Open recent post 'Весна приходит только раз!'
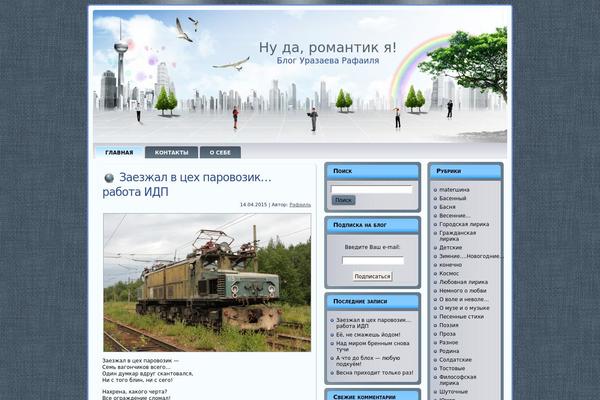This screenshot has width=600, height=400. click(375, 372)
